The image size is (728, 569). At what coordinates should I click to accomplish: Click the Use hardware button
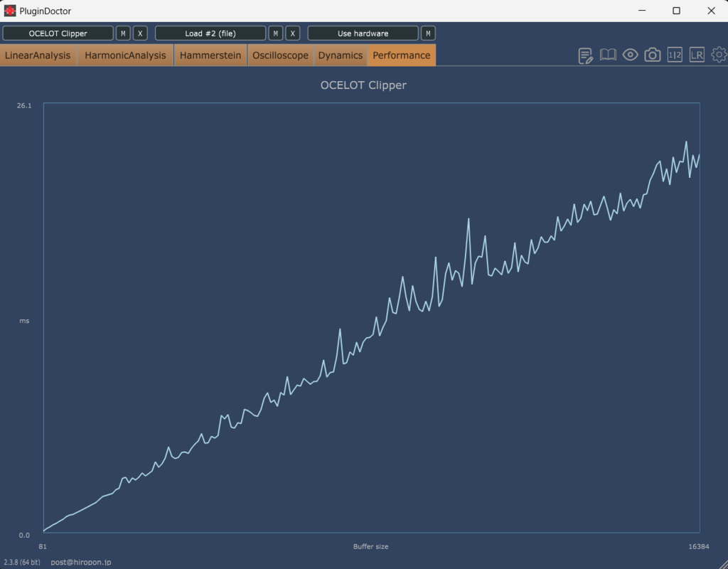coord(363,33)
